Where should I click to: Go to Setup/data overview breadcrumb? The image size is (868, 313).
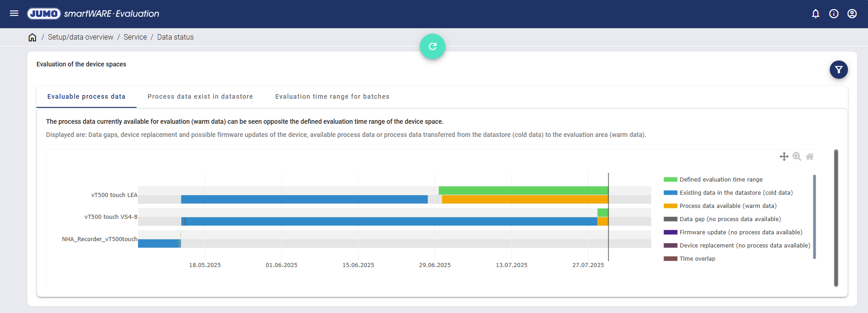[x=81, y=37]
